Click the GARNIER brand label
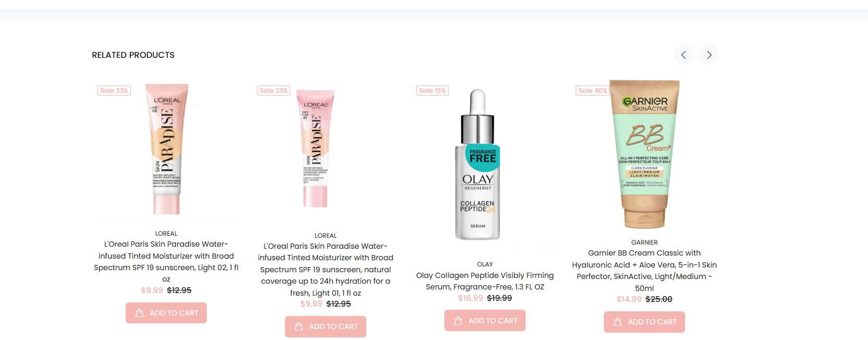 (x=644, y=242)
